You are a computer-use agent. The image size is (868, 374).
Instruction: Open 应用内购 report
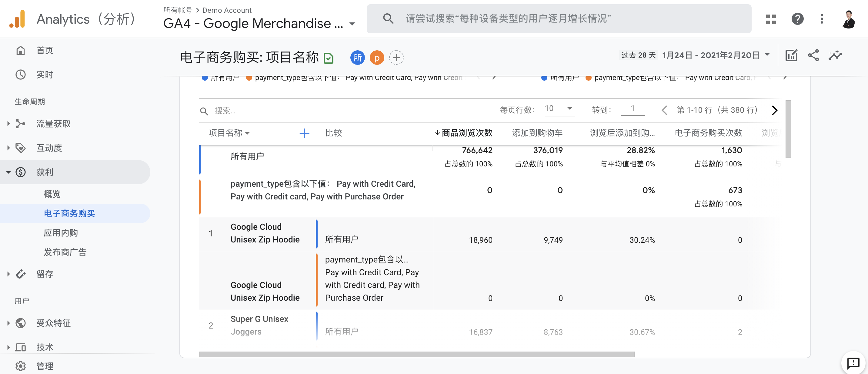[x=61, y=232]
